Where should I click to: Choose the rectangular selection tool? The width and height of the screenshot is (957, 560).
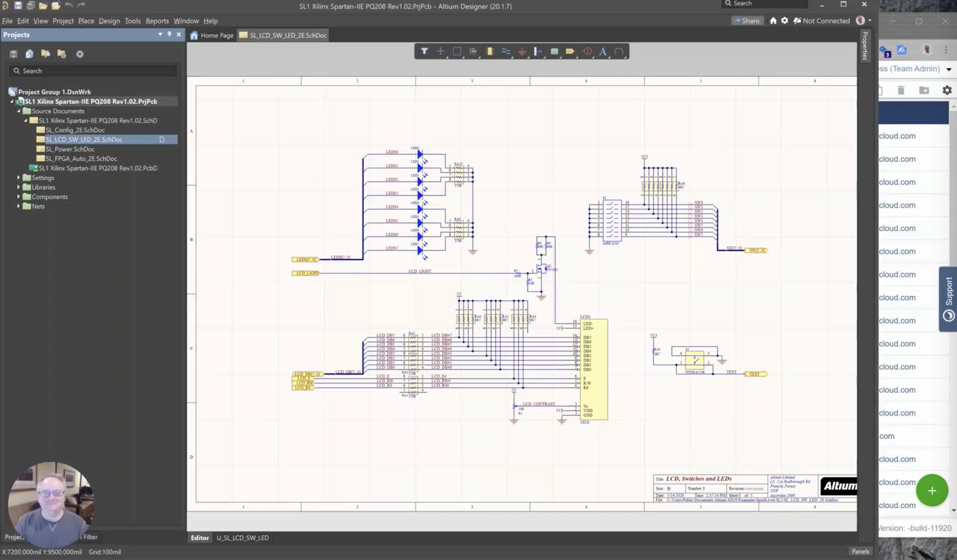click(x=457, y=51)
